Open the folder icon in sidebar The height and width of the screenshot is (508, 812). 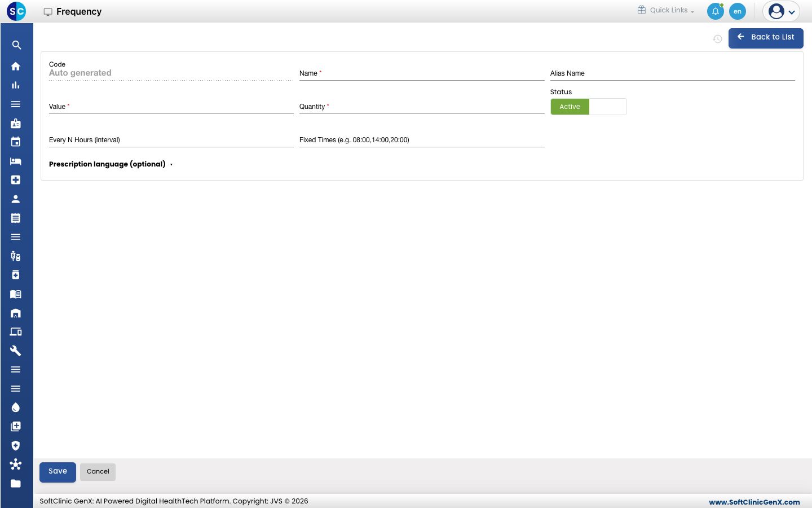pos(16,484)
